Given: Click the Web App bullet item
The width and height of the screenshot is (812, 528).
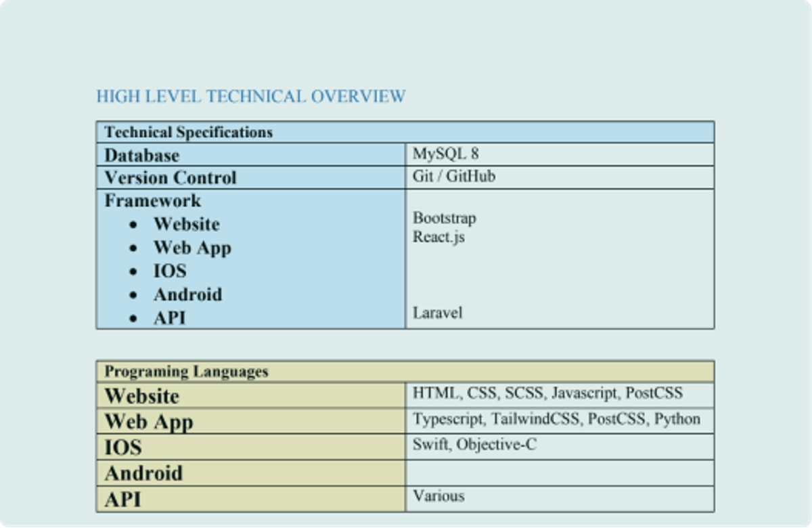Looking at the screenshot, I should 191,248.
